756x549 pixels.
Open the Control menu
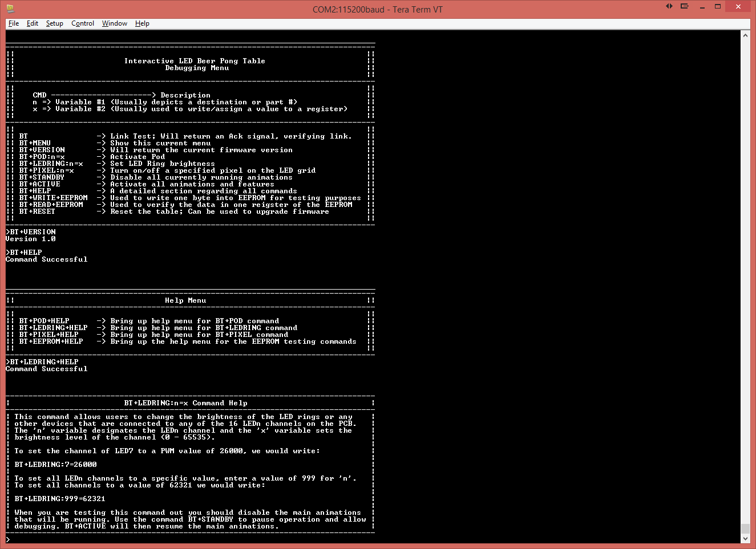coord(83,23)
